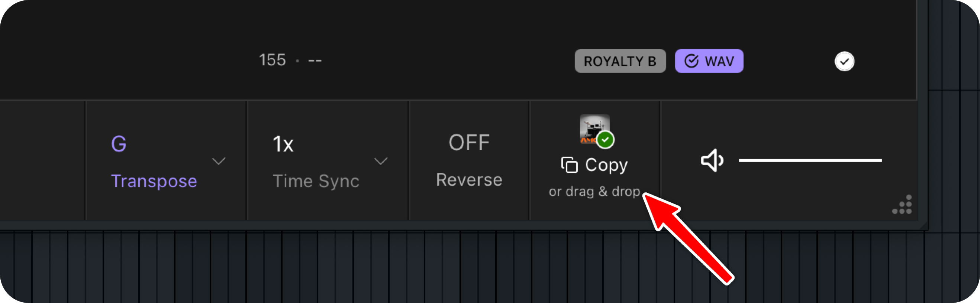The width and height of the screenshot is (980, 303).
Task: Click the ROYALTY B badge
Action: [x=620, y=61]
